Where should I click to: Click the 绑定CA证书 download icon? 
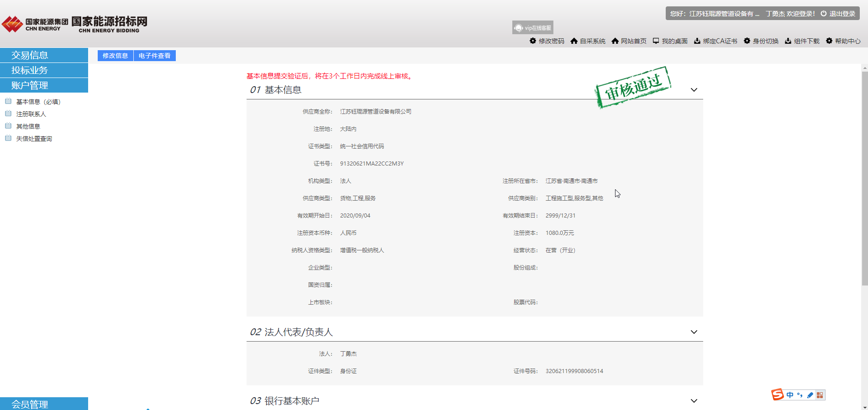pos(697,41)
